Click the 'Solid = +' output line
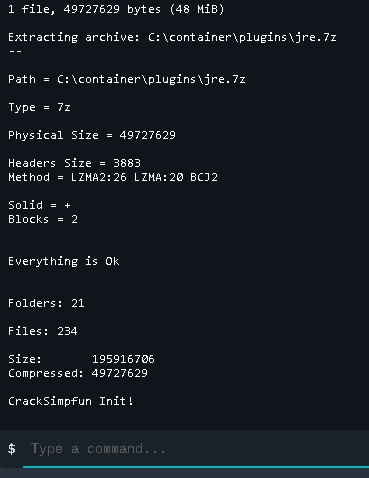369x478 pixels. 39,205
